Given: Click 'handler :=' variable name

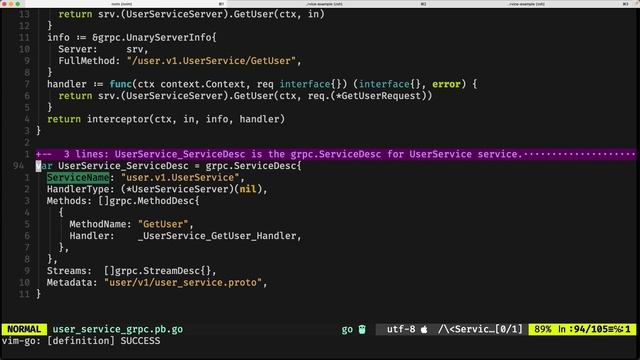Looking at the screenshot, I should [x=67, y=84].
